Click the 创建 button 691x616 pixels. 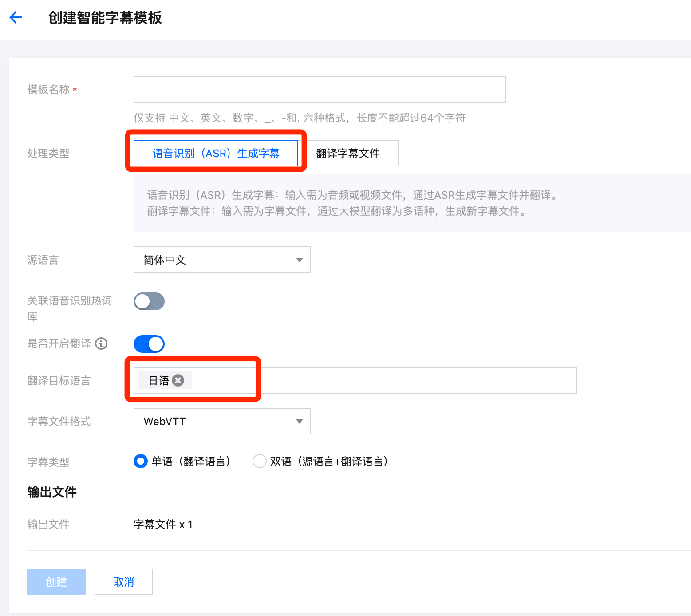[x=56, y=582]
